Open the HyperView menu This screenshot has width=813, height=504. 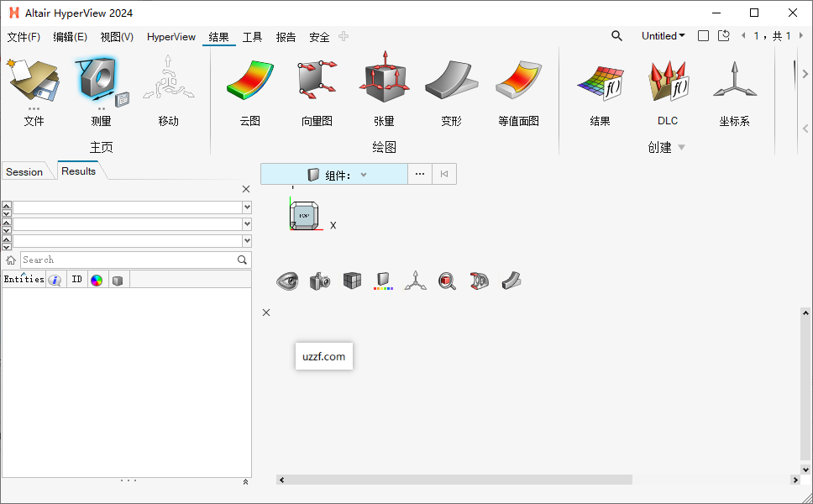(x=171, y=37)
